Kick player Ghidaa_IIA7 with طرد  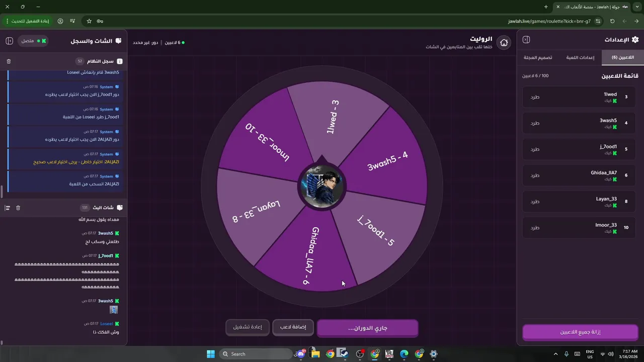535,175
